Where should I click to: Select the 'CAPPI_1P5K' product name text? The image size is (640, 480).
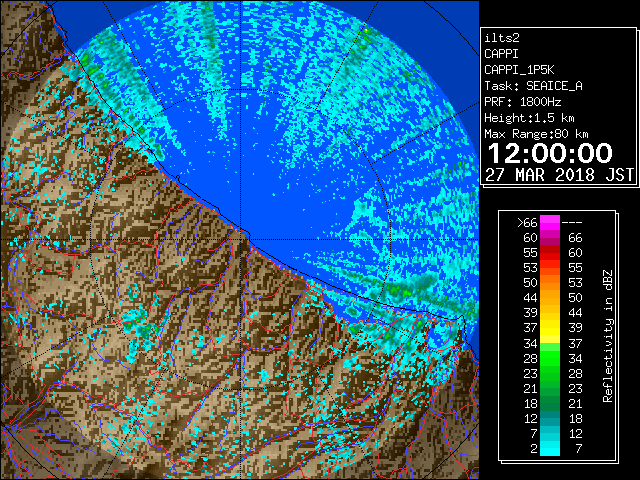[519, 70]
